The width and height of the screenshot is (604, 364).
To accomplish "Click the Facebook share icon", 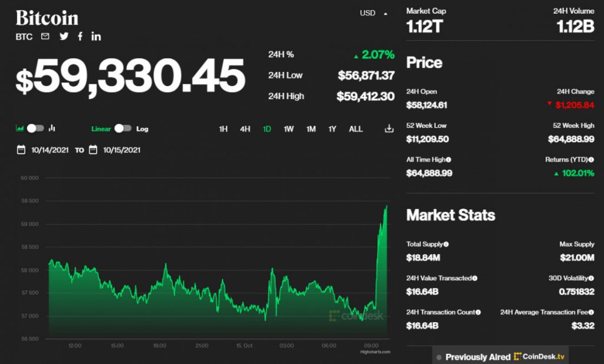I will coord(80,37).
